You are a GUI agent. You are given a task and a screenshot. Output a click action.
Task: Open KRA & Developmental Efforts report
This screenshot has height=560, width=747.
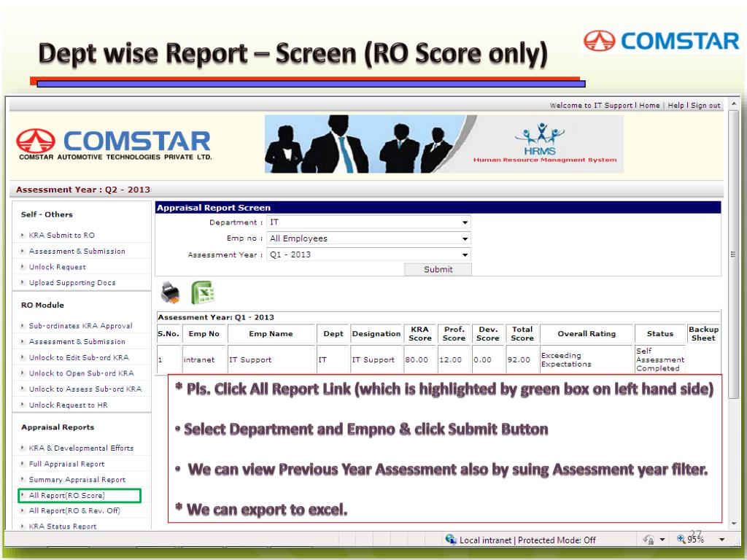click(x=81, y=448)
